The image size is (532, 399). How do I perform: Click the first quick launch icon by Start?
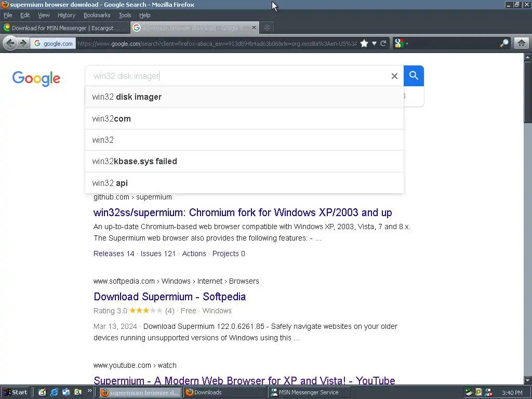click(x=42, y=392)
